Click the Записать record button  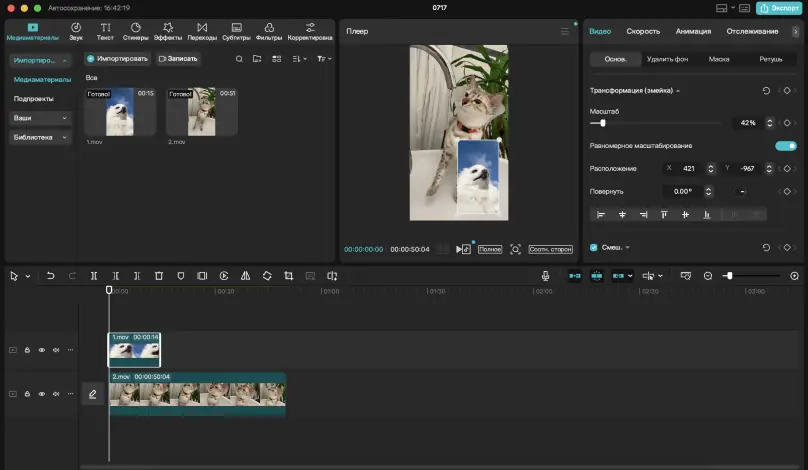(x=178, y=59)
